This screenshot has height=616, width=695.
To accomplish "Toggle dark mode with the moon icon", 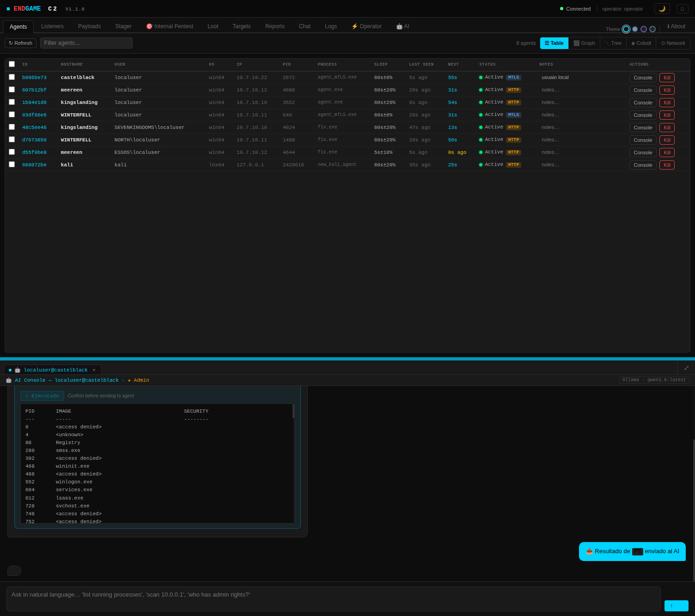I will pos(662,9).
